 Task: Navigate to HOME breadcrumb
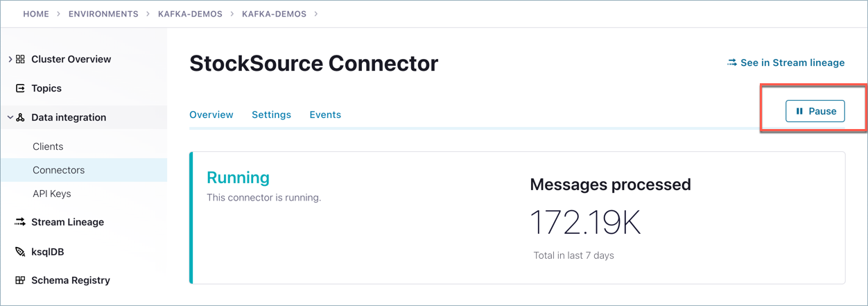click(36, 14)
